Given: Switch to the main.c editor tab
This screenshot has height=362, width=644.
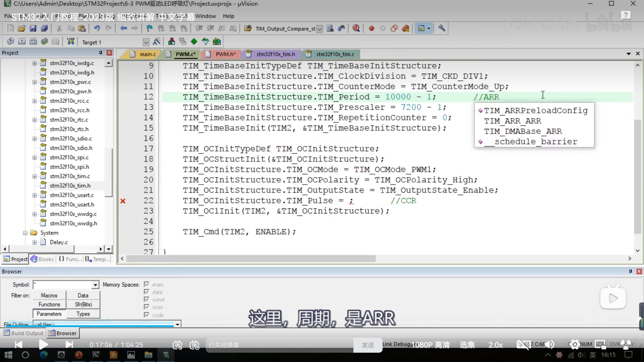Looking at the screenshot, I should [147, 54].
